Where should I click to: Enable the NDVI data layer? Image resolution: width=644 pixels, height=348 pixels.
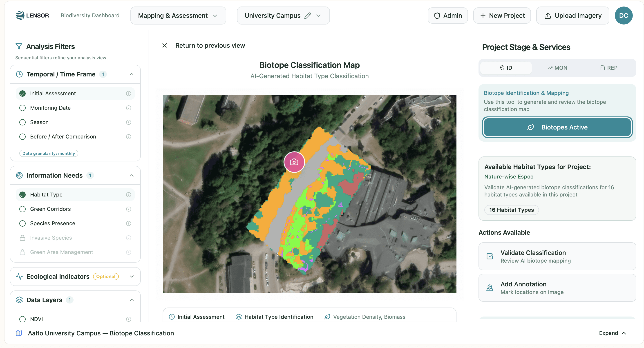22,319
